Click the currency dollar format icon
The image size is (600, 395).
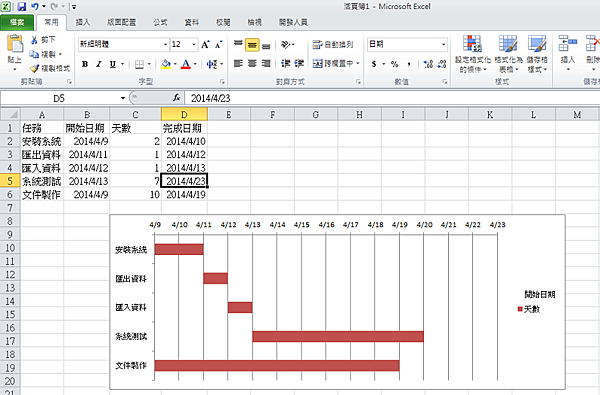point(374,64)
